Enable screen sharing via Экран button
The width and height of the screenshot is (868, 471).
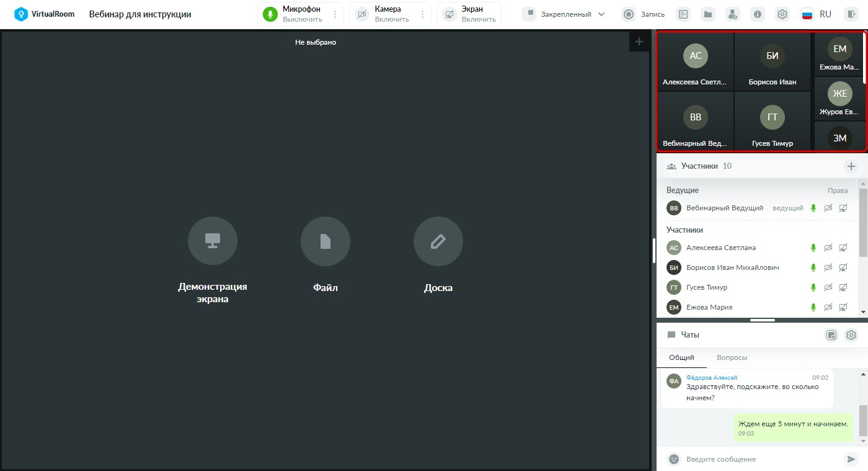click(x=469, y=14)
